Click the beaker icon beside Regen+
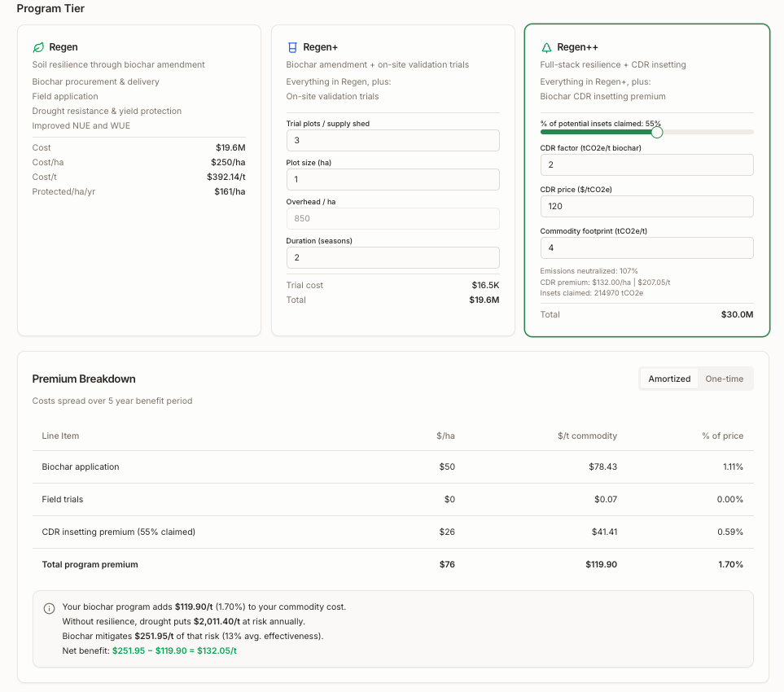This screenshot has width=784, height=692. tap(292, 47)
